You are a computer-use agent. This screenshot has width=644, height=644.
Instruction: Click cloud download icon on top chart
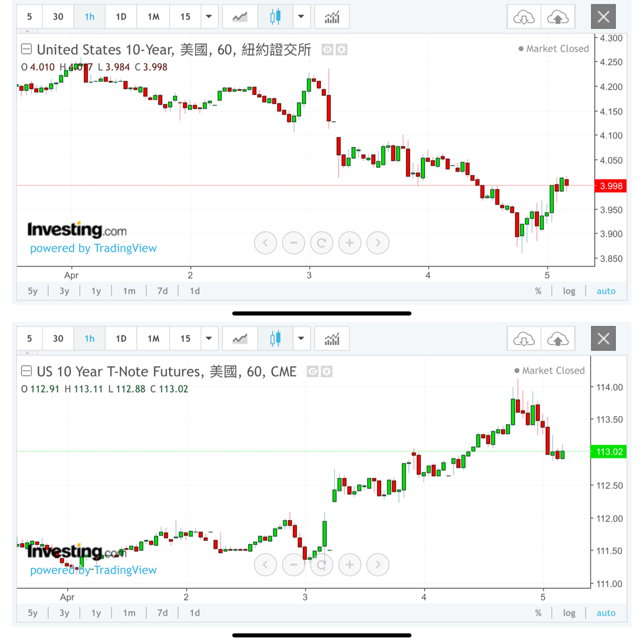[x=524, y=17]
